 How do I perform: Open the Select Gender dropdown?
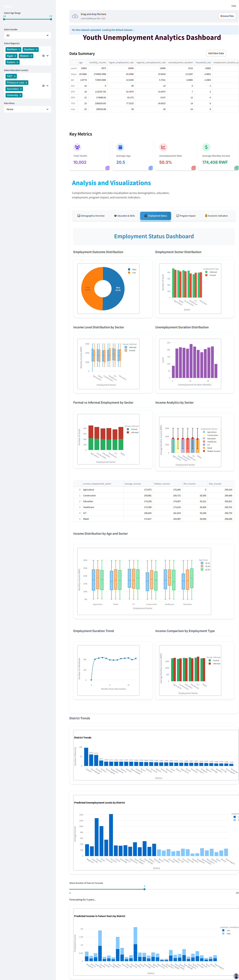(27, 35)
